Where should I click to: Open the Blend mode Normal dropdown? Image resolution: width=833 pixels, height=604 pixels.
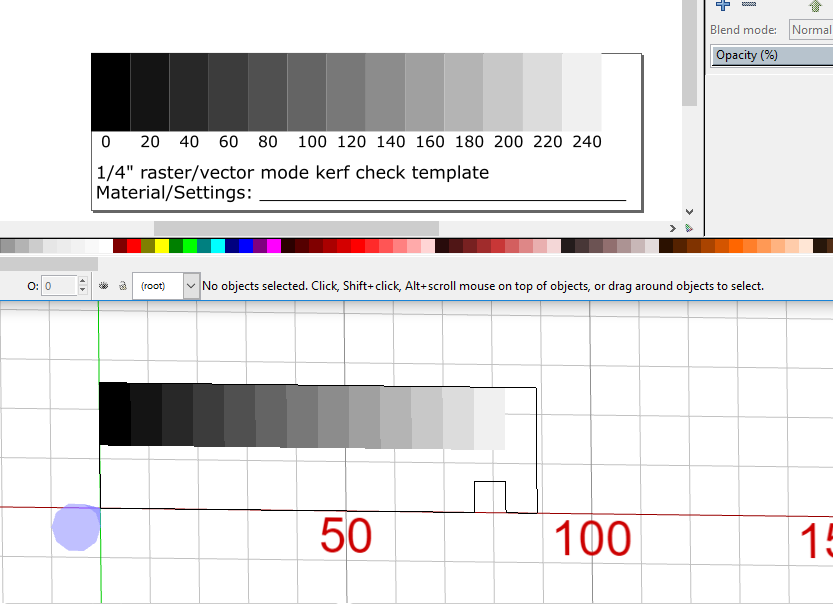811,30
